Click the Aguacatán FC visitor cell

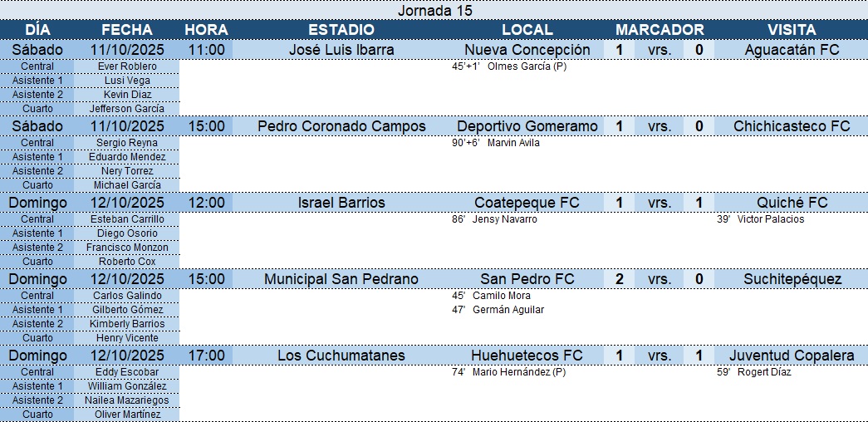pos(791,50)
